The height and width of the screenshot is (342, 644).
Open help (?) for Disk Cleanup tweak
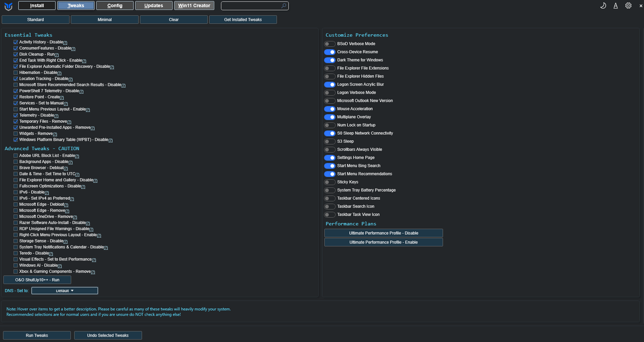tap(57, 55)
